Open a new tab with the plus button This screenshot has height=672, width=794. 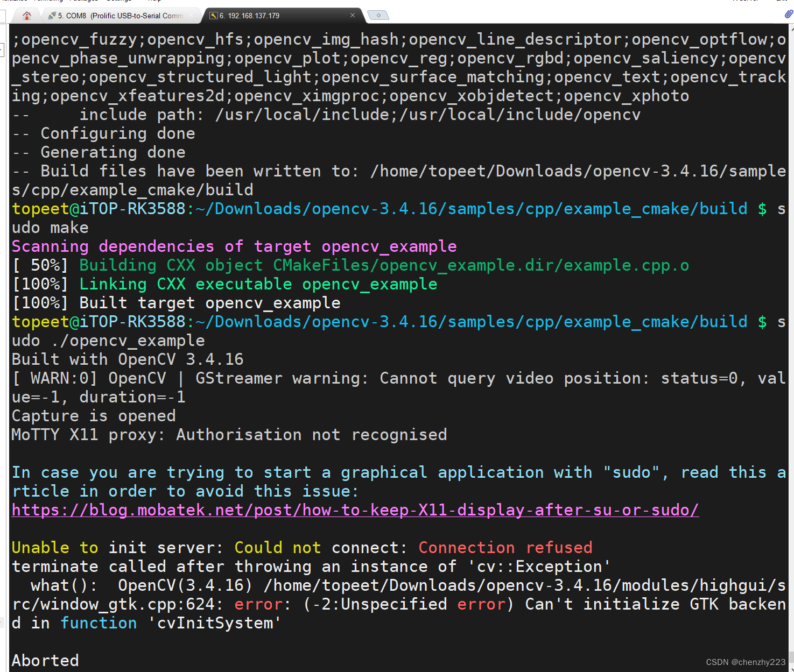tap(378, 16)
